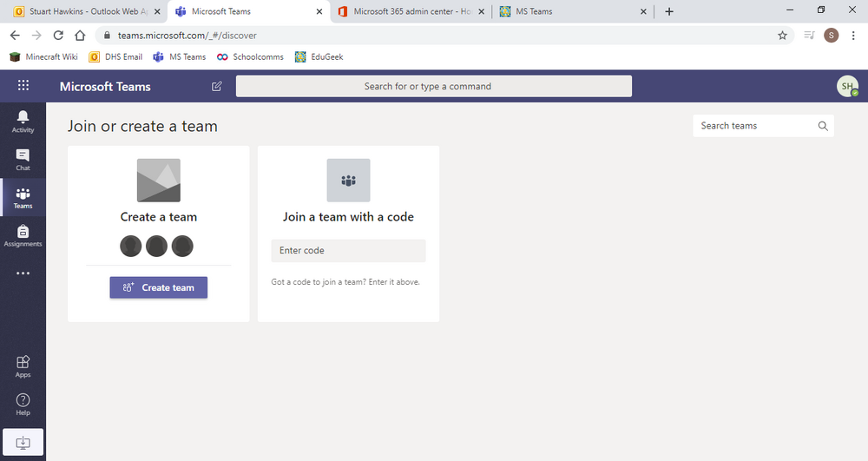Click the Enter code field
This screenshot has height=461, width=868.
tap(348, 251)
